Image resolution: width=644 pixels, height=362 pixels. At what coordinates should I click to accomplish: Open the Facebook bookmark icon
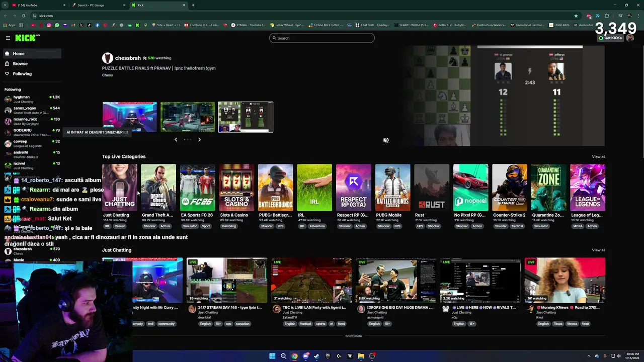97,25
